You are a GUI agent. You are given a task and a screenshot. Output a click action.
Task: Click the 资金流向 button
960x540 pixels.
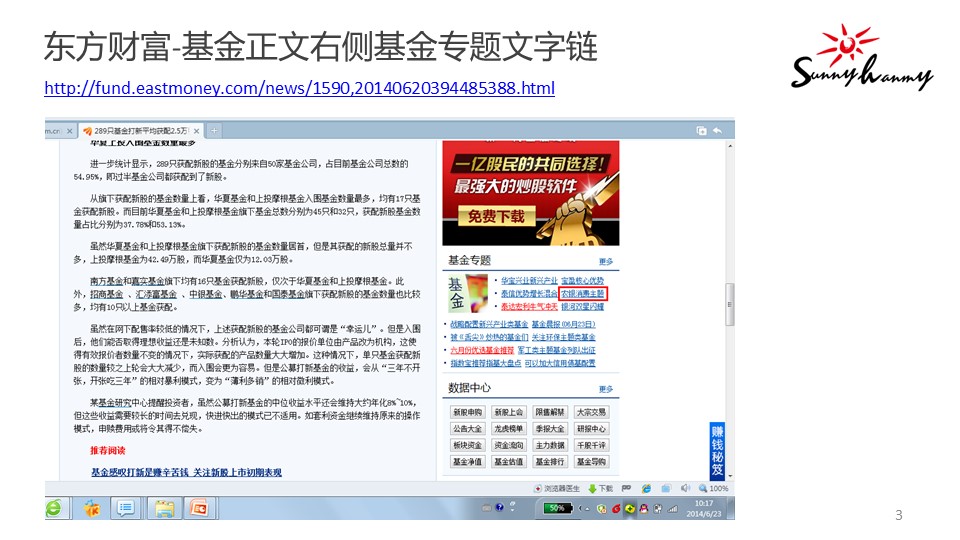pyautogui.click(x=509, y=446)
